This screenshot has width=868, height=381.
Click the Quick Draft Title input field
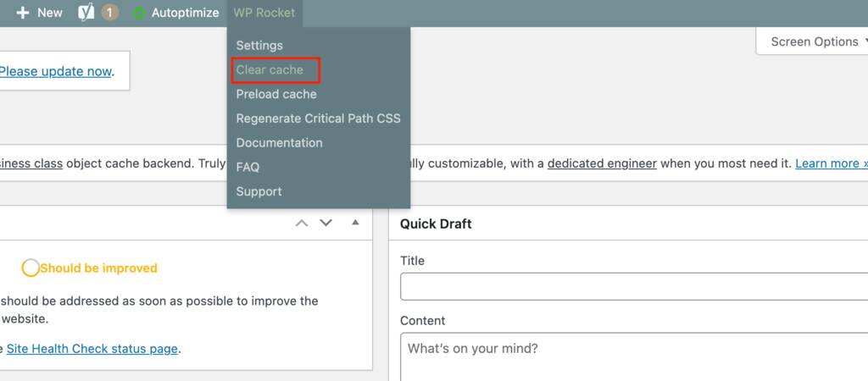point(634,286)
